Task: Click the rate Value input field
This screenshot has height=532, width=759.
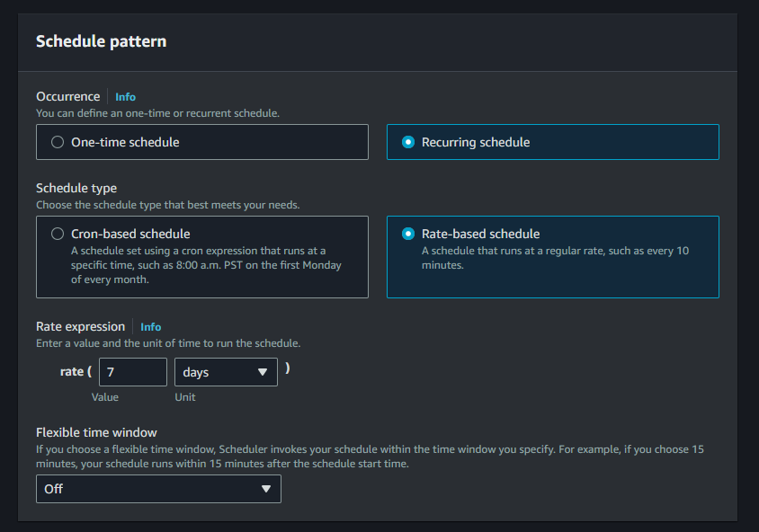Action: tap(132, 371)
